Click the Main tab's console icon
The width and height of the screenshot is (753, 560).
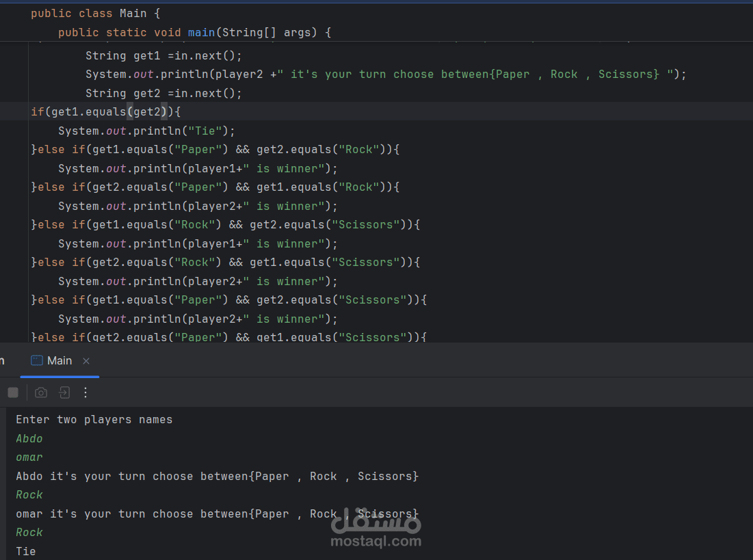click(x=37, y=361)
